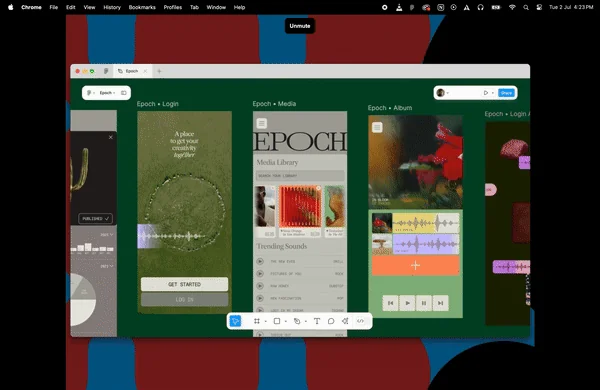Open the Figma main menu logo
Screen dimensions: 600x390
click(x=89, y=93)
